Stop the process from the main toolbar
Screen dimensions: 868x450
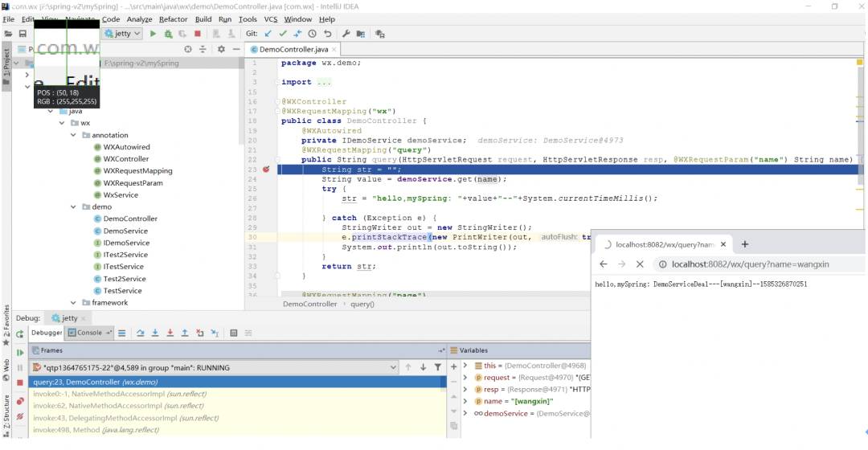(198, 34)
